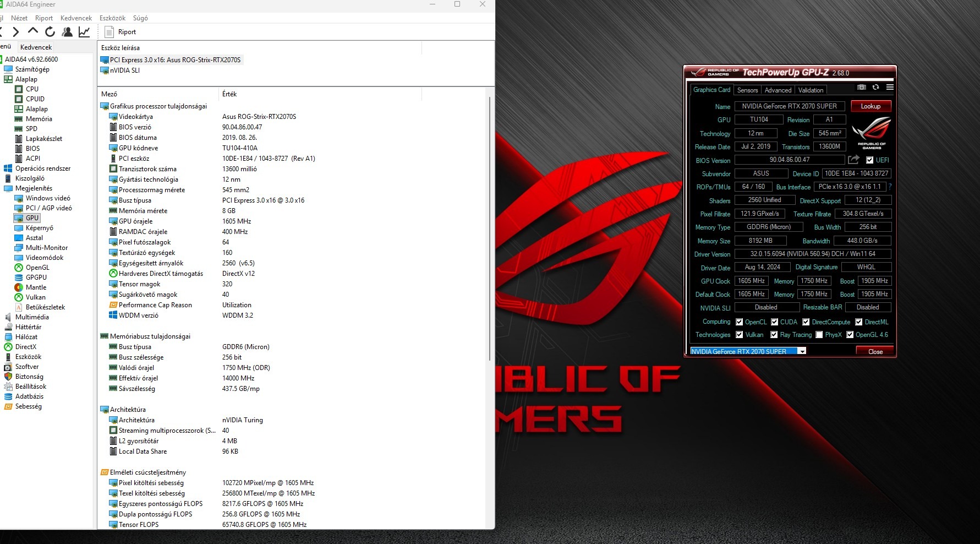The image size is (980, 544).
Task: Click the Hálózat icon in the tree
Action: coord(8,337)
